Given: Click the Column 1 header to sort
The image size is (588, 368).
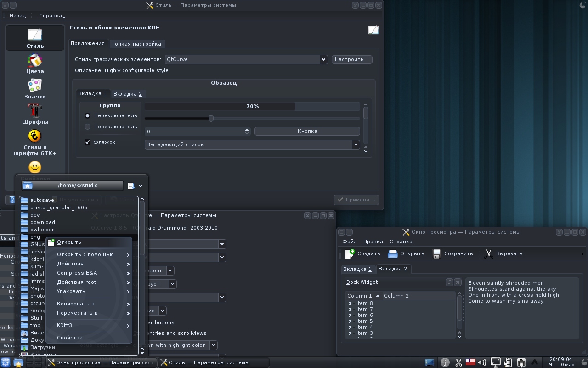Looking at the screenshot, I should pyautogui.click(x=363, y=296).
